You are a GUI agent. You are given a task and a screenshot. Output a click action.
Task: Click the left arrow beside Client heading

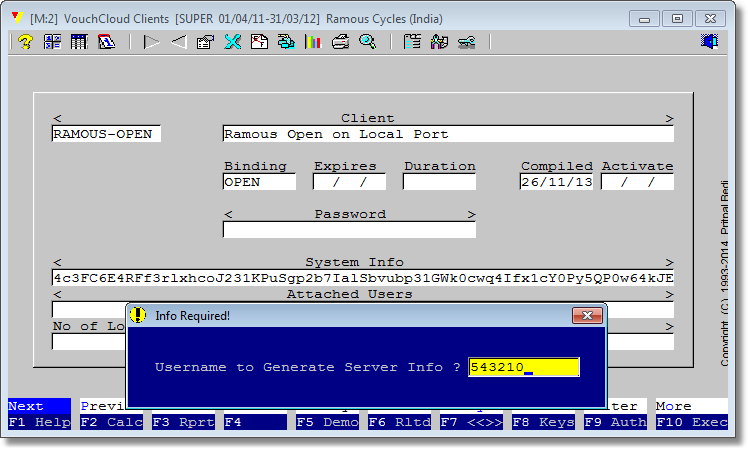tap(57, 118)
